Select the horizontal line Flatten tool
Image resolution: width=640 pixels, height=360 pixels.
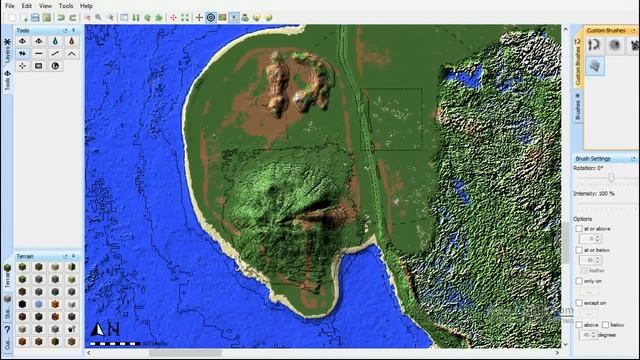38,53
